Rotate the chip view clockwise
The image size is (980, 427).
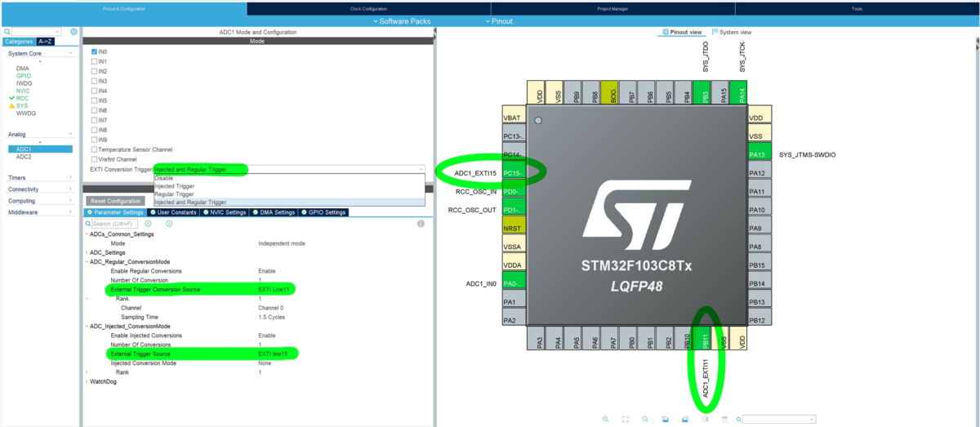665,419
